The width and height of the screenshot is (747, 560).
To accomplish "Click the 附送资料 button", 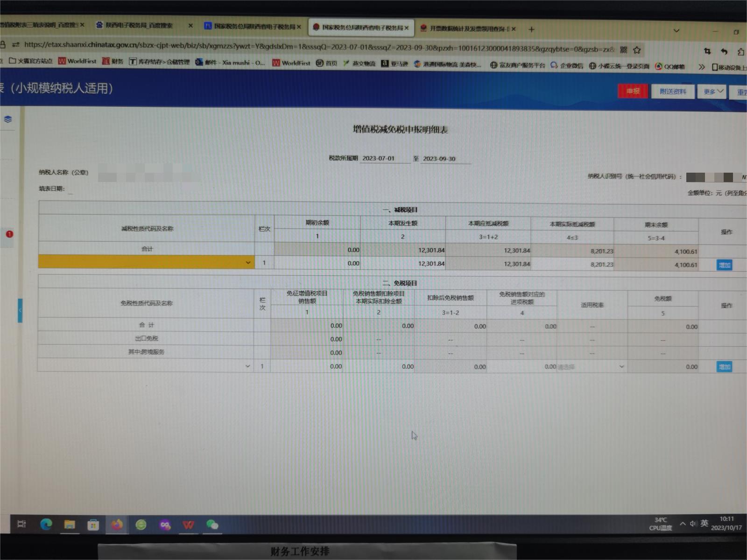I will pos(673,91).
